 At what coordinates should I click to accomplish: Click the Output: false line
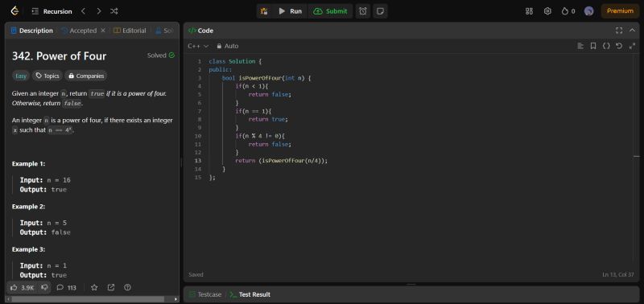(x=45, y=232)
